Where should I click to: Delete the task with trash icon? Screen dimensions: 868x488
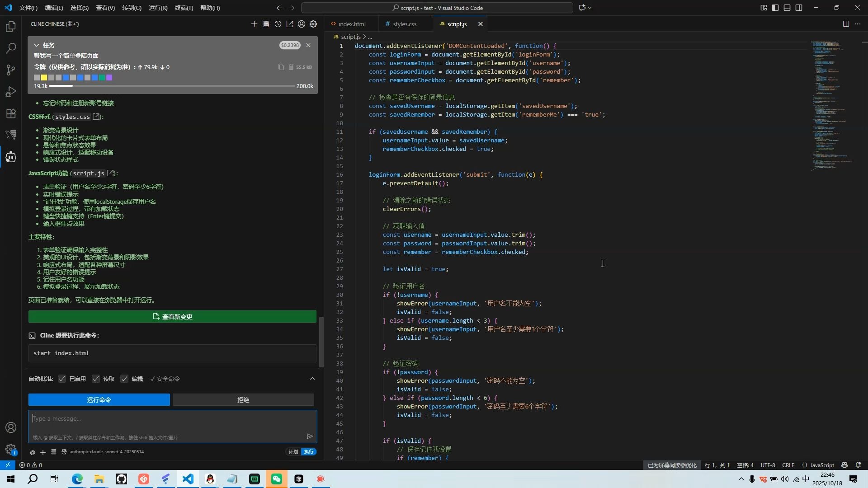[291, 67]
